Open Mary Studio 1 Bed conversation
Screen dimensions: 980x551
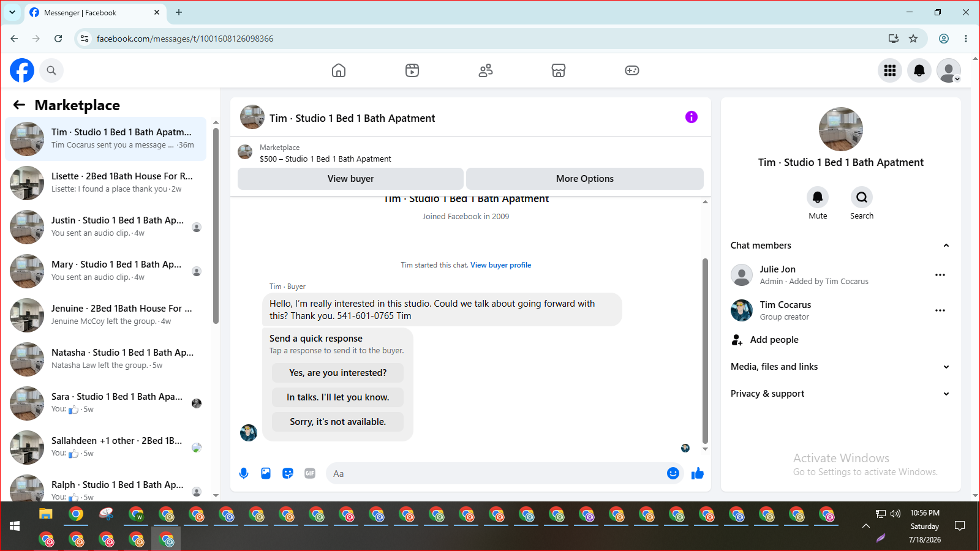[x=106, y=271]
